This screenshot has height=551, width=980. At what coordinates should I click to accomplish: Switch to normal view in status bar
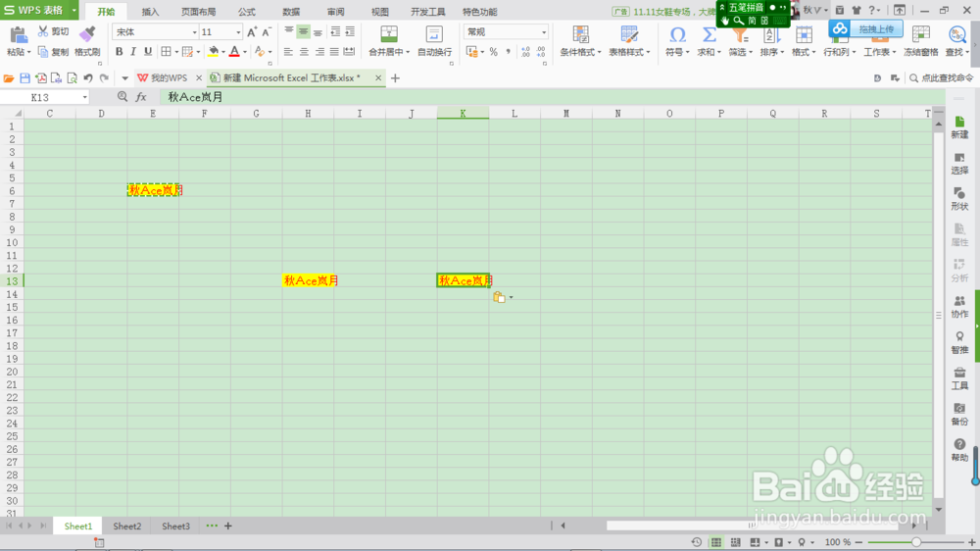(716, 542)
